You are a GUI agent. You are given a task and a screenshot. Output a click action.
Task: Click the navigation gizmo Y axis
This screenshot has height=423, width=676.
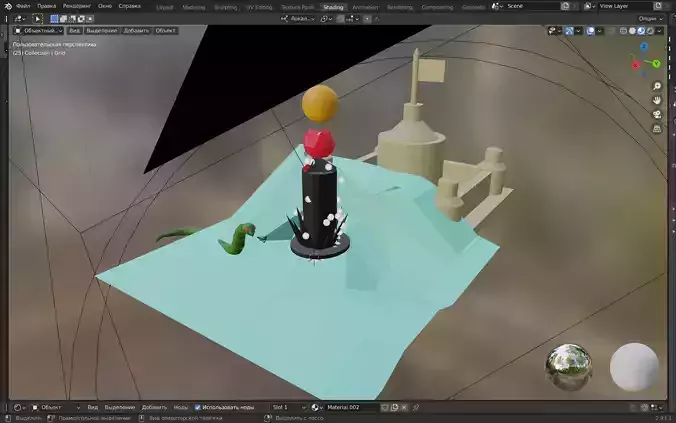pos(656,64)
